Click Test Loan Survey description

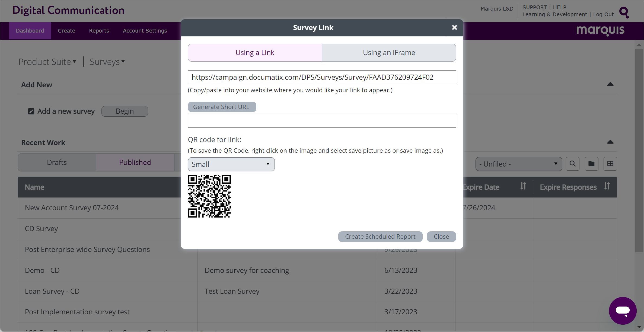point(232,291)
